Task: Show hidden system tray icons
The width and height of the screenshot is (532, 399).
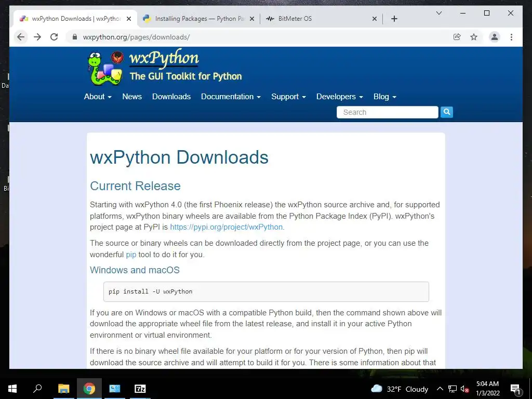Action: click(x=440, y=389)
